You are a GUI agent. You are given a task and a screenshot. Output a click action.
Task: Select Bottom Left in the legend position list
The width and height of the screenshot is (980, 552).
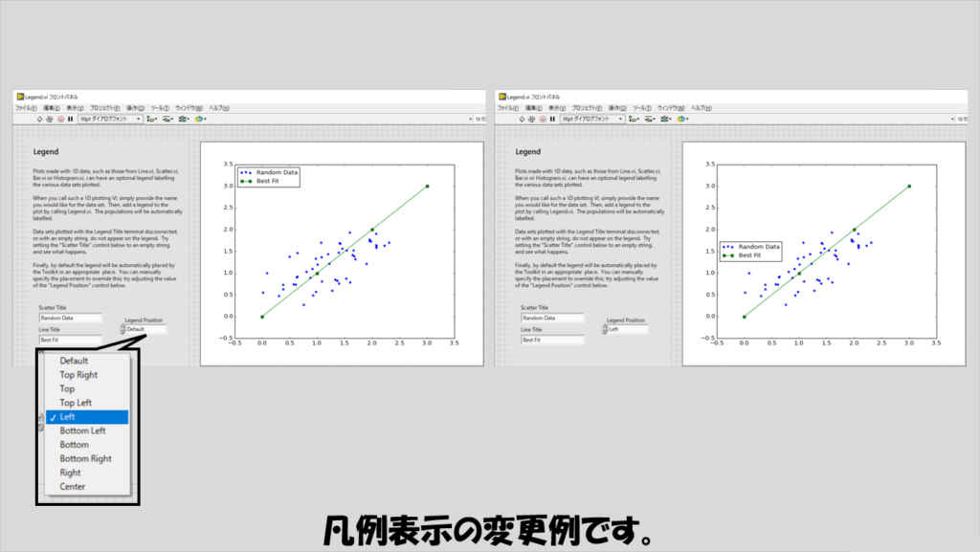click(x=82, y=431)
